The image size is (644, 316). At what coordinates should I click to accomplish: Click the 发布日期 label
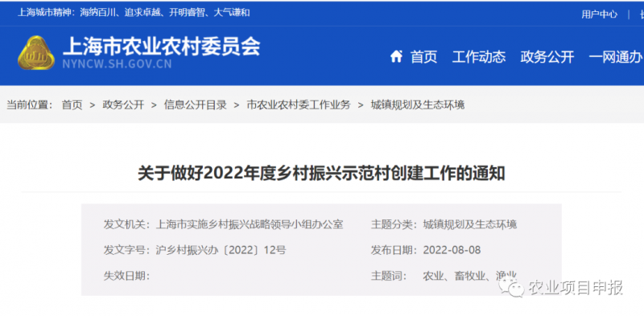[x=394, y=250]
